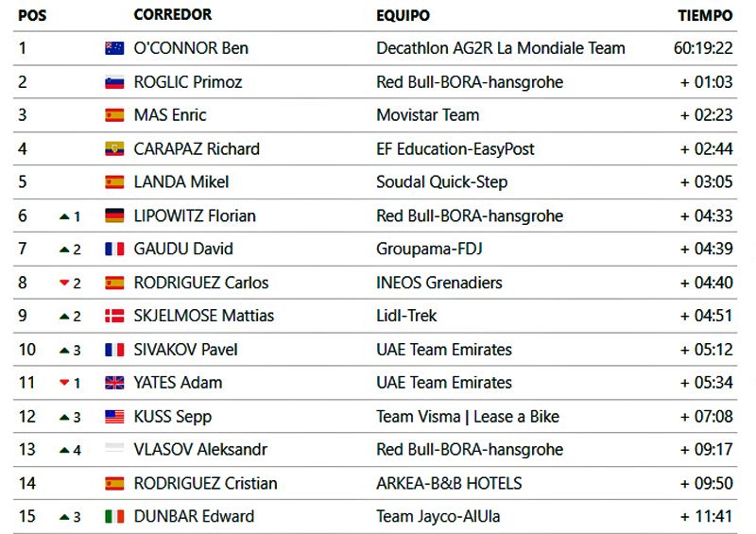
Task: Click the German flag next to LIPOWITZ Florian
Action: pos(114,215)
